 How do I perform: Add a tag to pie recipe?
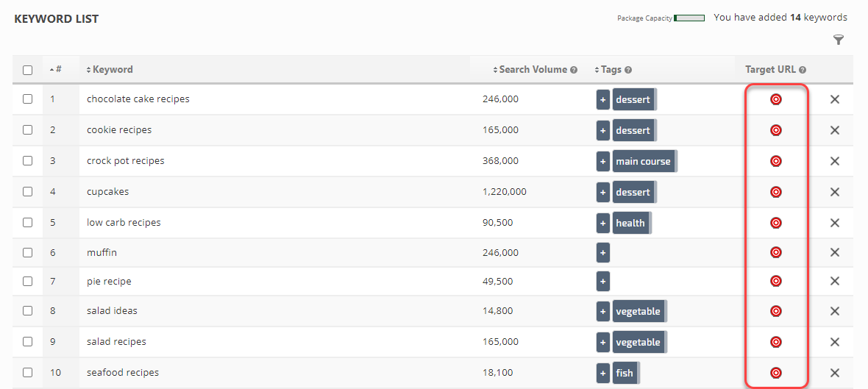point(603,282)
